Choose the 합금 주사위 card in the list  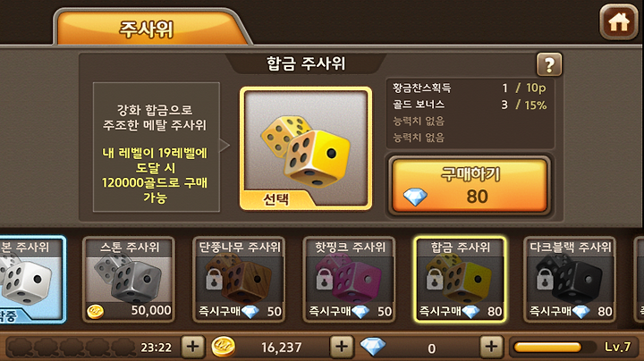pyautogui.click(x=460, y=280)
